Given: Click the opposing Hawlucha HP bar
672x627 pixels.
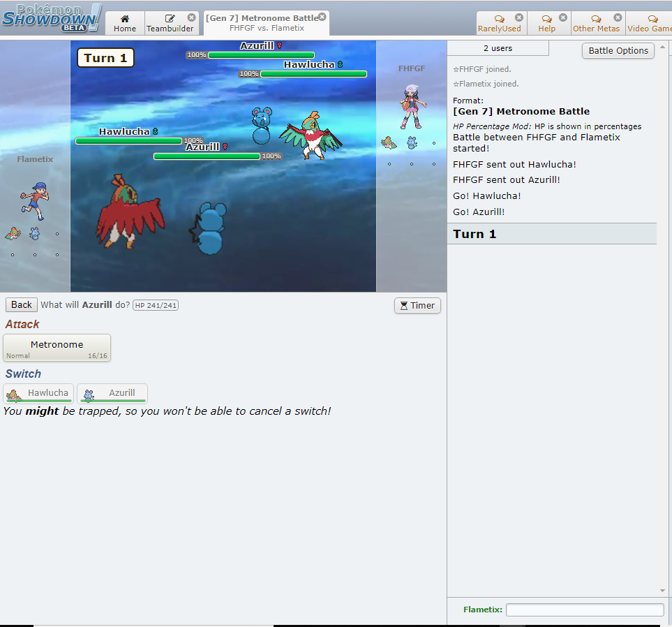Looking at the screenshot, I should point(314,74).
